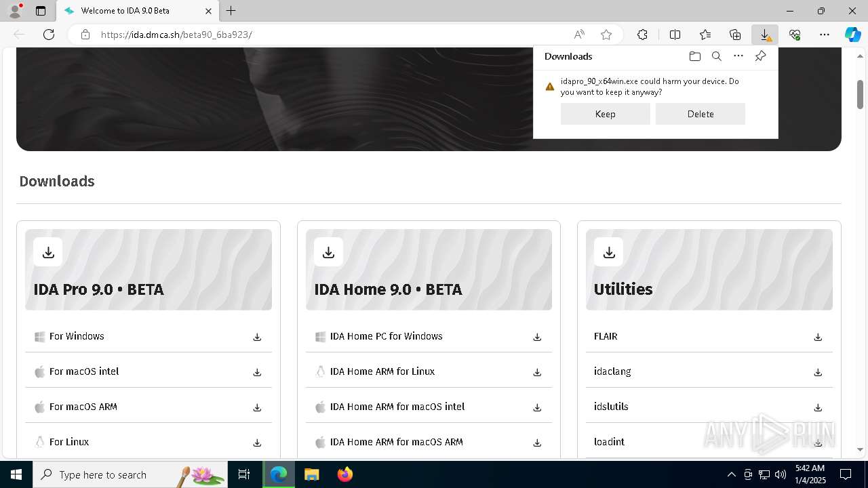Download the FLAIR utility arrow icon
Viewport: 868px width, 488px height.
coord(818,337)
